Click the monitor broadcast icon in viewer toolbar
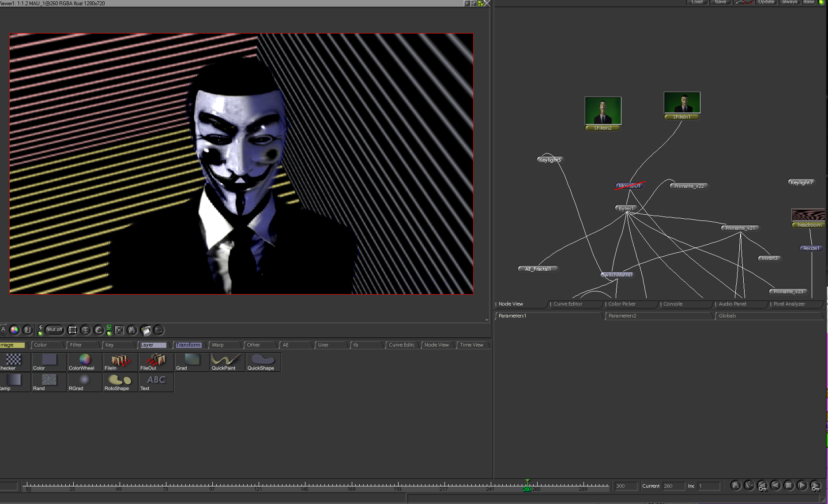 click(159, 330)
